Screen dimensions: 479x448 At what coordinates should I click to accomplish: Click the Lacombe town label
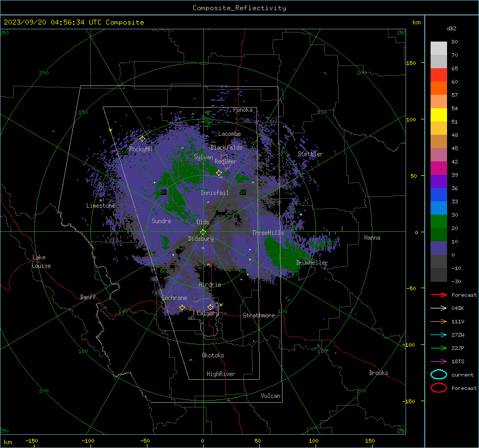pos(229,134)
